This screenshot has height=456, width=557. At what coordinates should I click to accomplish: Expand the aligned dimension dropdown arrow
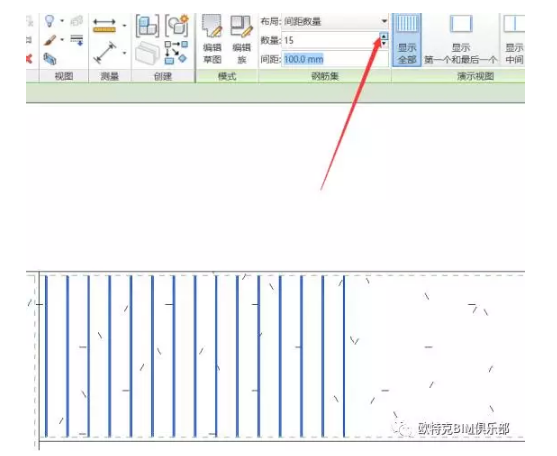124,53
